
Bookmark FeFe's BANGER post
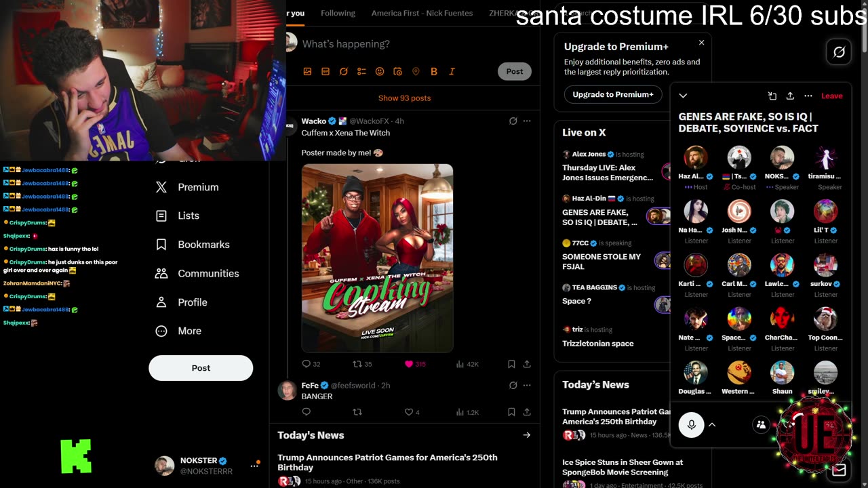click(x=511, y=412)
